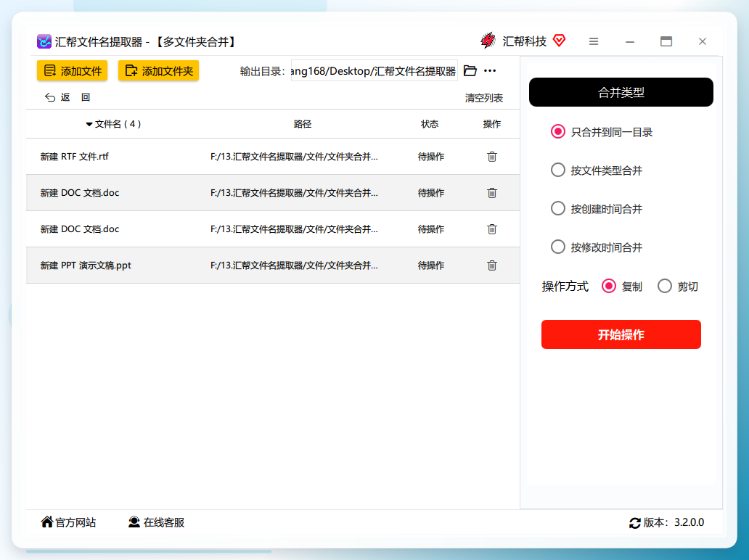Image resolution: width=749 pixels, height=560 pixels.
Task: Browse output folder with the folder icon
Action: [x=470, y=70]
